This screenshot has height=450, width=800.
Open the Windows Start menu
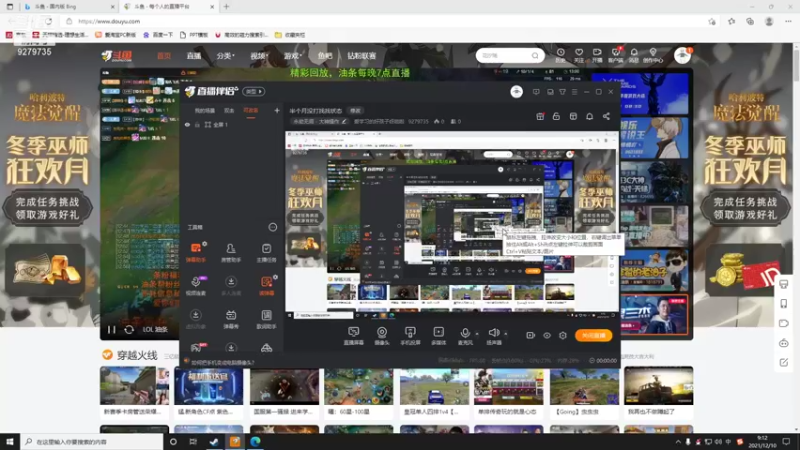click(10, 441)
